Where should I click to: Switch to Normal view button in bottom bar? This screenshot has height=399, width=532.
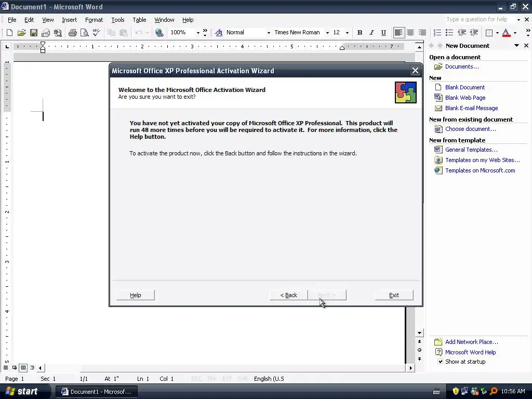[x=6, y=367]
